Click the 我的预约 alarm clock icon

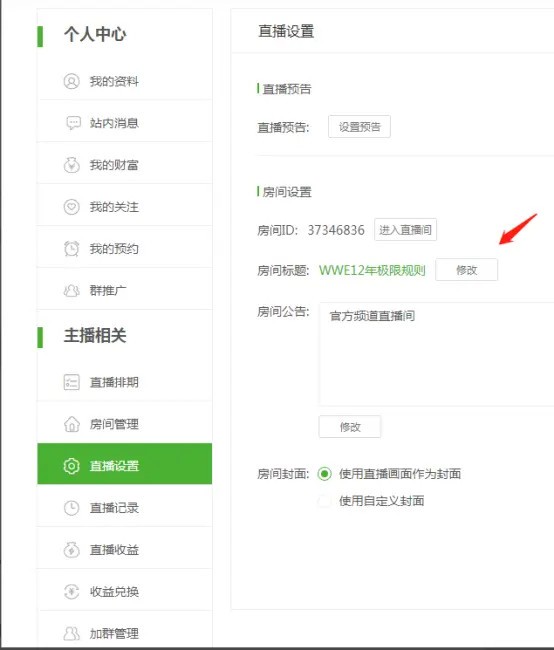coord(71,249)
